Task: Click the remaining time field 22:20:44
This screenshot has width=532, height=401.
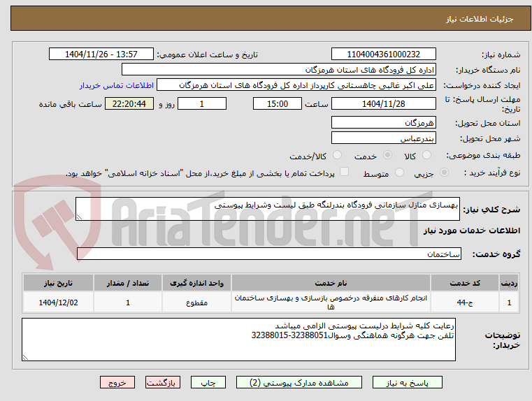Action: [x=129, y=103]
